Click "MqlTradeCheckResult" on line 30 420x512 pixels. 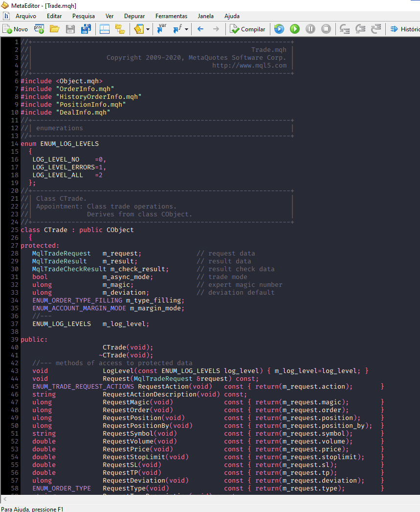pyautogui.click(x=69, y=269)
